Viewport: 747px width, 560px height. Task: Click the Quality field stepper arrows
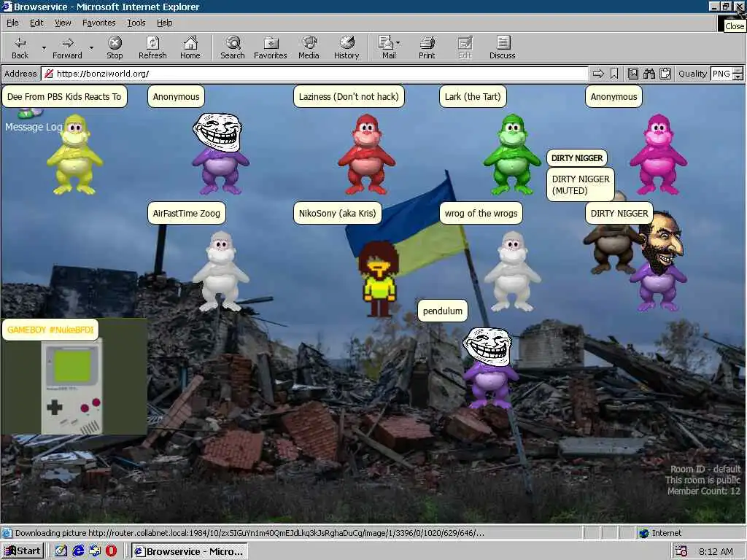click(x=738, y=74)
